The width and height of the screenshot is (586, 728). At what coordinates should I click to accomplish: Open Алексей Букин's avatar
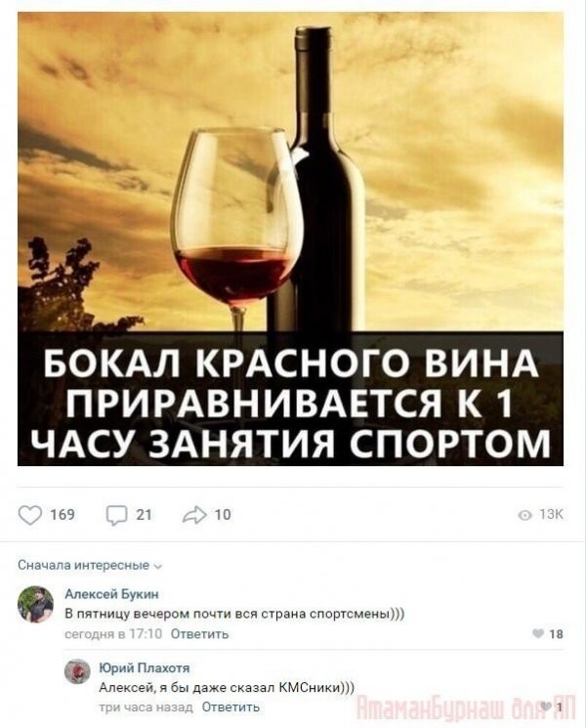click(x=35, y=604)
